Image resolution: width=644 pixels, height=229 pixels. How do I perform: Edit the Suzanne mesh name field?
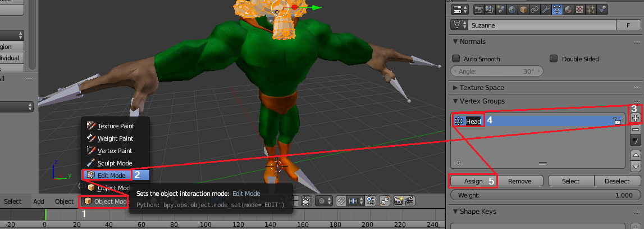tap(542, 25)
